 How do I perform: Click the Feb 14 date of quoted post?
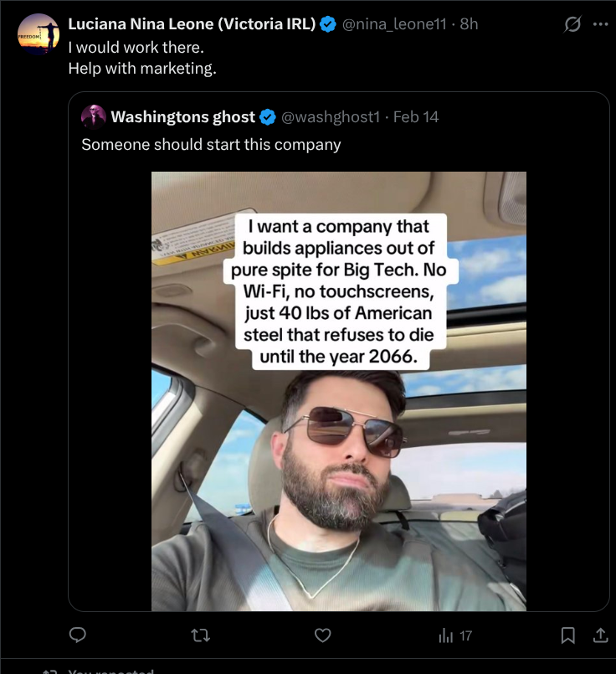[416, 116]
